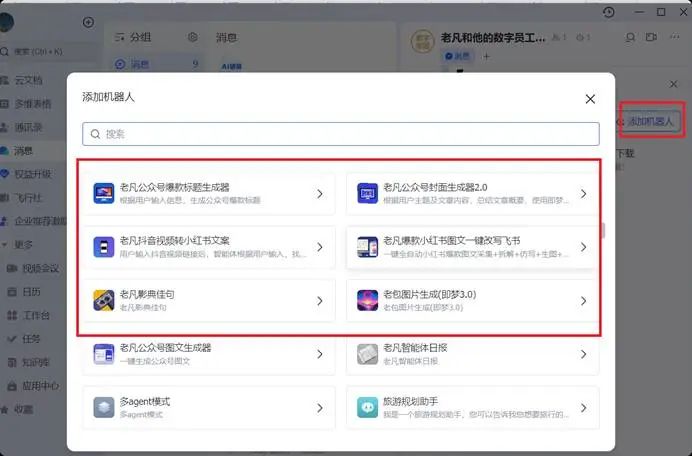This screenshot has height=456, width=692.
Task: Open 老凡公众号封面生成器2.0 bot icon
Action: point(367,193)
